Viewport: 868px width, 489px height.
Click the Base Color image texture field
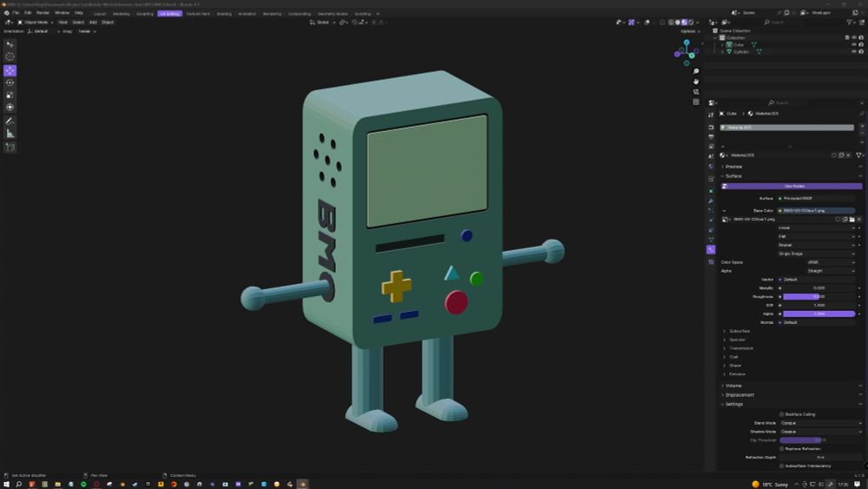pos(816,210)
